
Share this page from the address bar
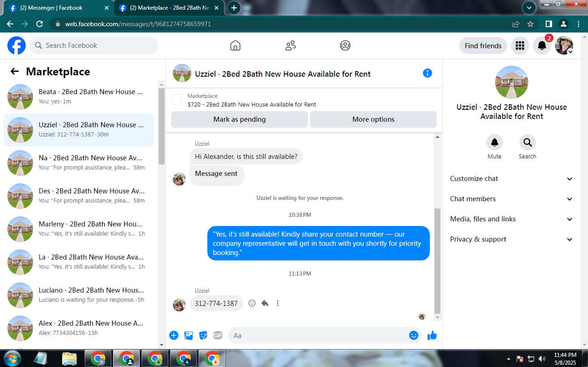(x=516, y=24)
